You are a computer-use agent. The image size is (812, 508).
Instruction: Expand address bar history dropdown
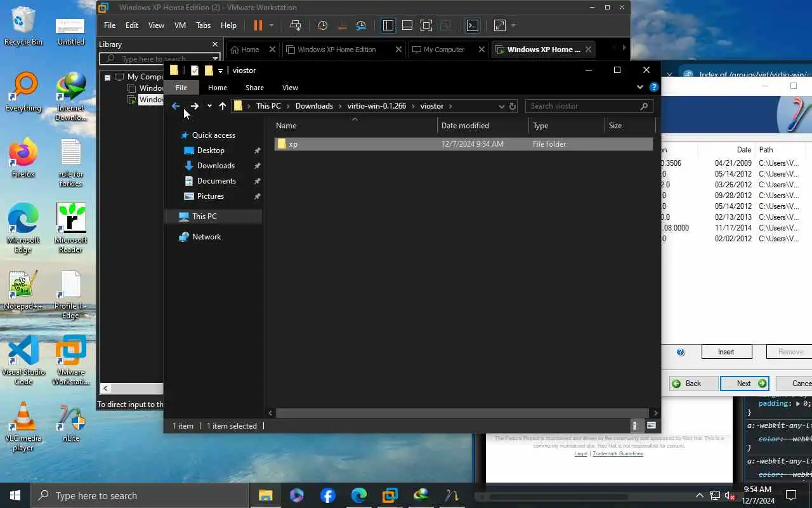tap(501, 106)
